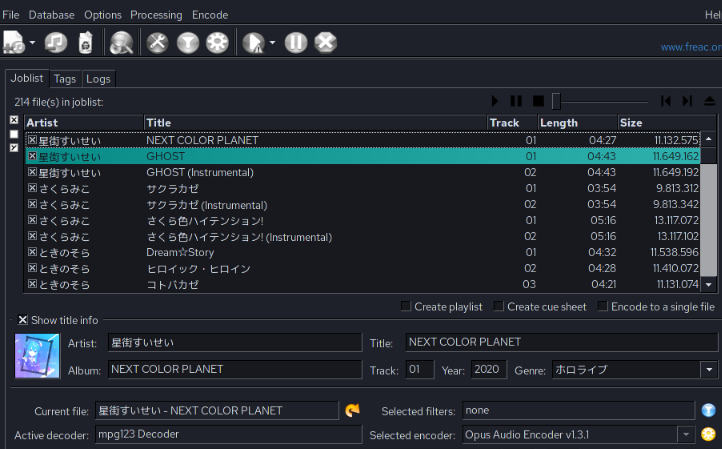Click the Title input field

561,342
